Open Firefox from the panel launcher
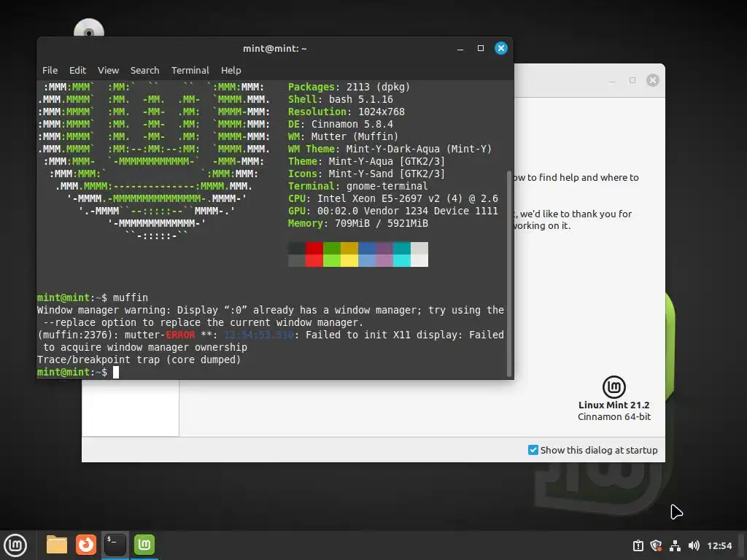Screen dimensions: 747x560 (x=86, y=545)
